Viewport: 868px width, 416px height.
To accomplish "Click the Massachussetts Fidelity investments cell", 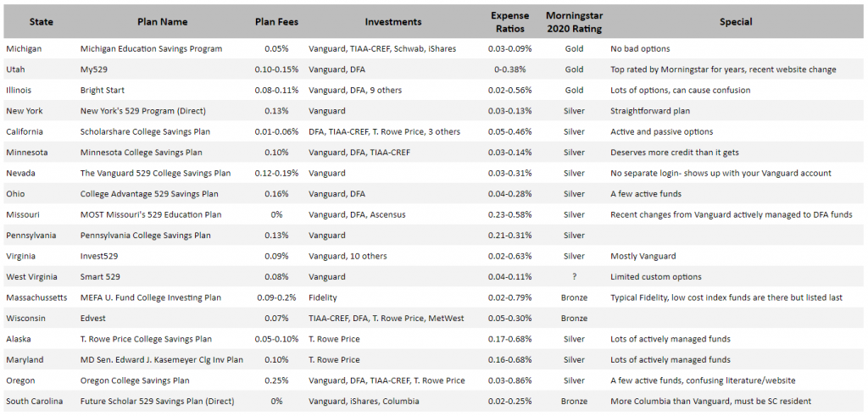I will [x=323, y=297].
